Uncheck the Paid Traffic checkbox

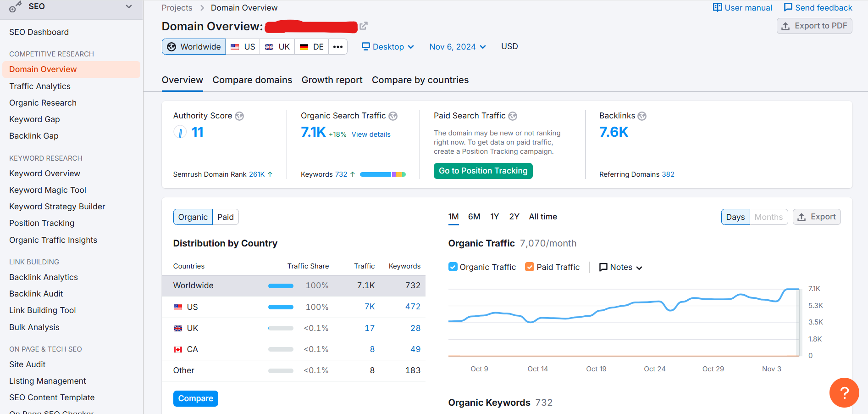coord(530,267)
